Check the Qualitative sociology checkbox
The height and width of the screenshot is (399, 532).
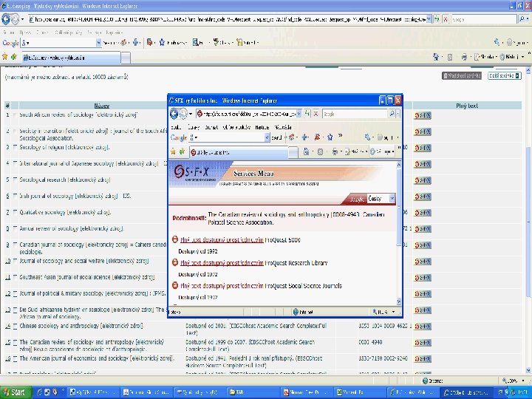click(x=15, y=212)
